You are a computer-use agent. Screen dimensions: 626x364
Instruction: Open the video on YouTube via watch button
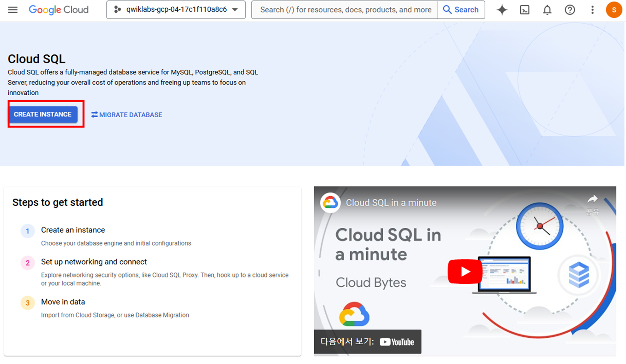click(x=368, y=342)
